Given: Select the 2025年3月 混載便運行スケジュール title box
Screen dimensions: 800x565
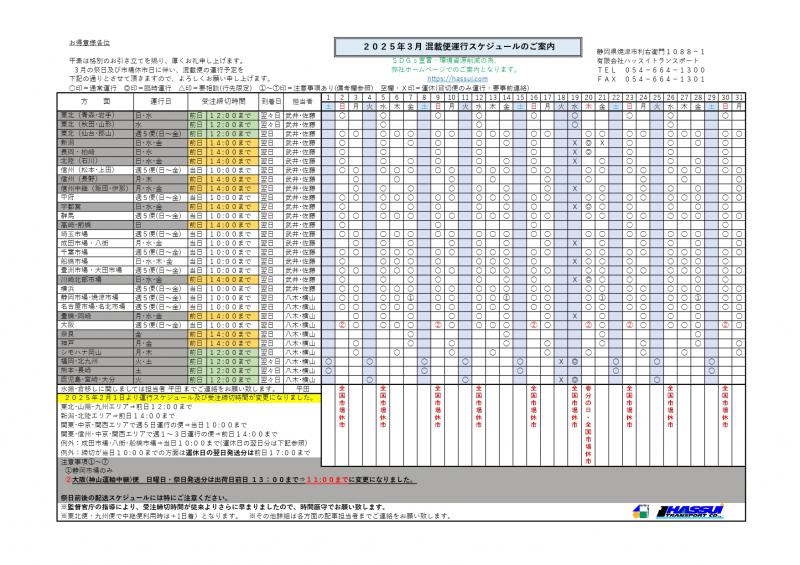Looking at the screenshot, I should (458, 47).
